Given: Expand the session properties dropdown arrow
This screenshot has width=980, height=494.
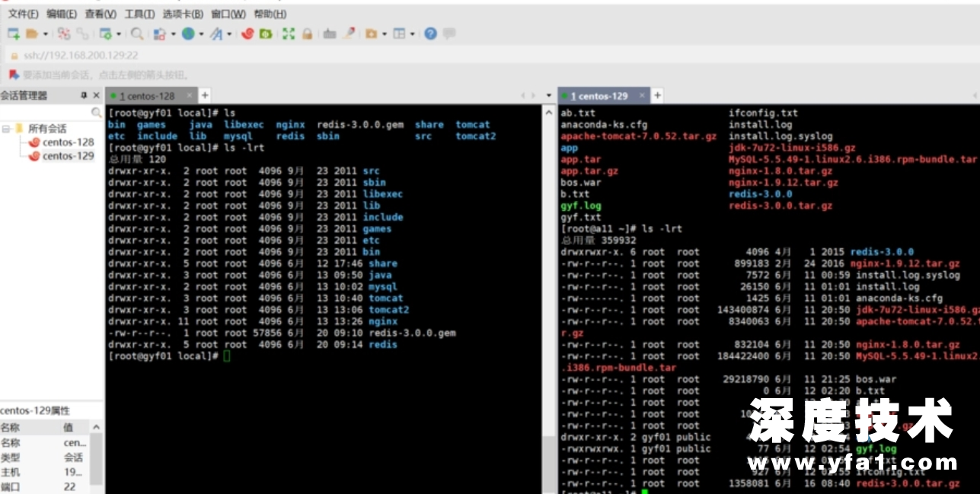Looking at the screenshot, I should click(119, 34).
